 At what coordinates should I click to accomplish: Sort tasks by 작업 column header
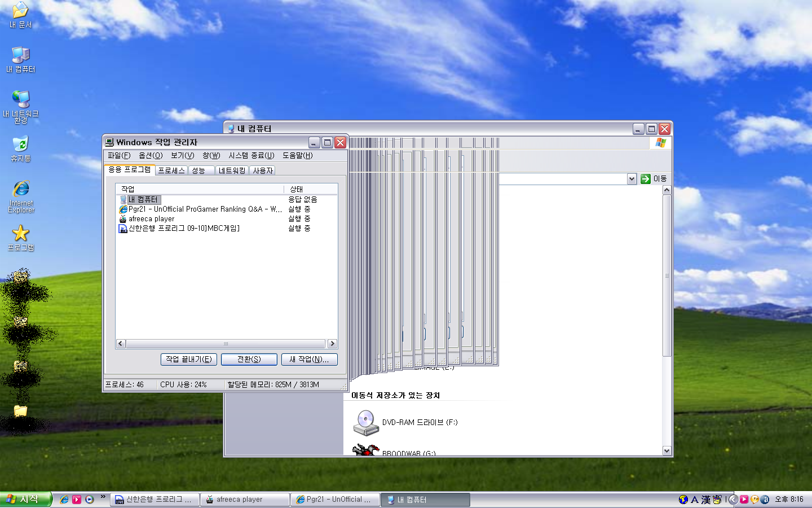point(200,189)
